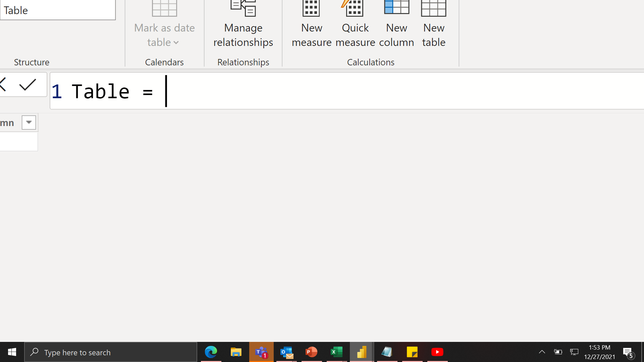Cancel the formula with the X icon
Screen dimensions: 644x362
tap(3, 84)
